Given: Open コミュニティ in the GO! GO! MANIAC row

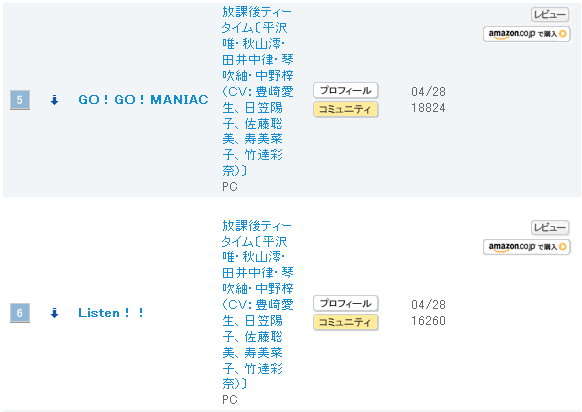Looking at the screenshot, I should (346, 109).
